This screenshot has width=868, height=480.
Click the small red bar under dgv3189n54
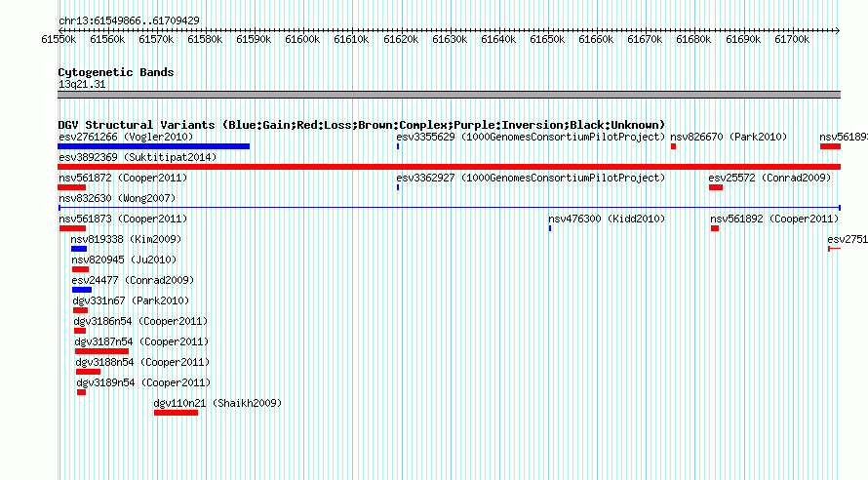point(81,392)
